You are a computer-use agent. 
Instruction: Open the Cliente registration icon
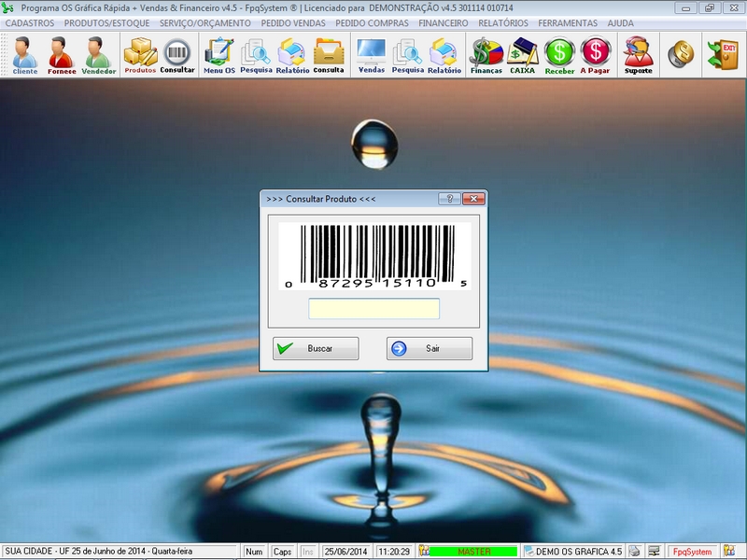tap(25, 55)
